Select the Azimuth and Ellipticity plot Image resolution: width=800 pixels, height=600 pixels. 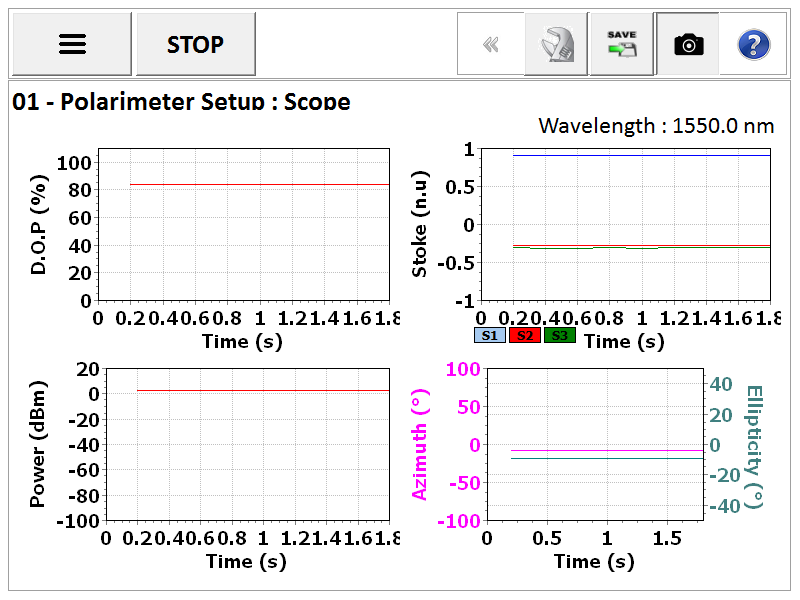[x=595, y=444]
